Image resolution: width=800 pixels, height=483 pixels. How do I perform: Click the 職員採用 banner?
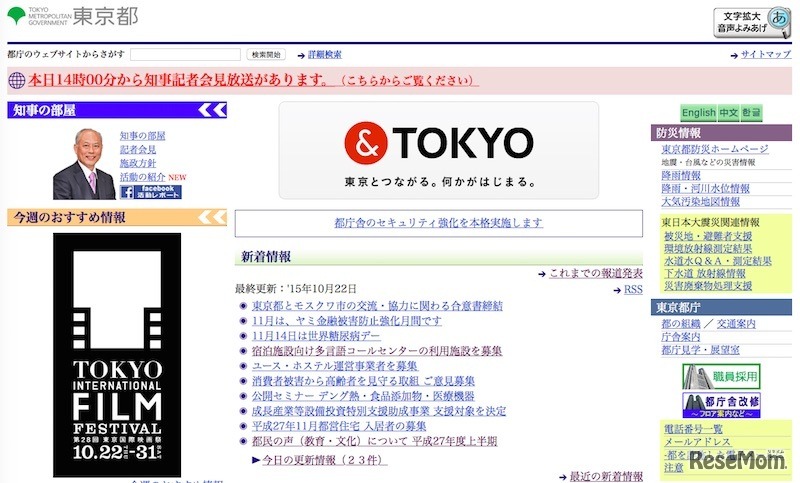tap(721, 376)
